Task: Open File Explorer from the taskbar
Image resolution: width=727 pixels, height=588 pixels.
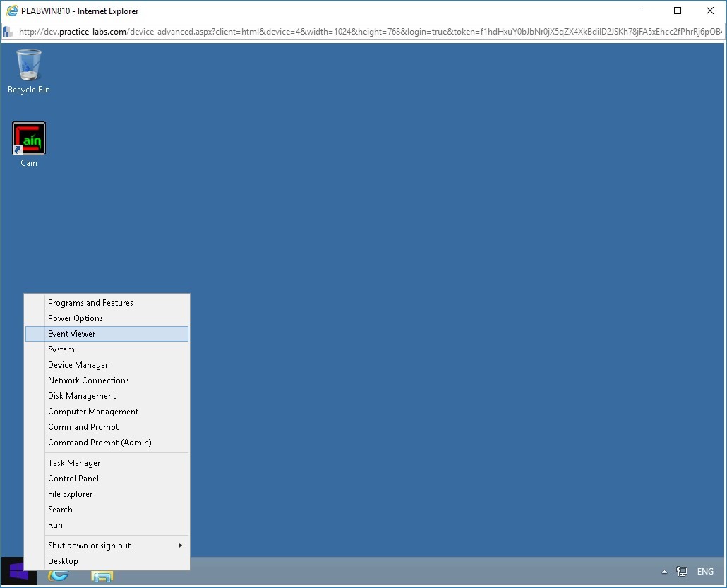Action: click(102, 577)
